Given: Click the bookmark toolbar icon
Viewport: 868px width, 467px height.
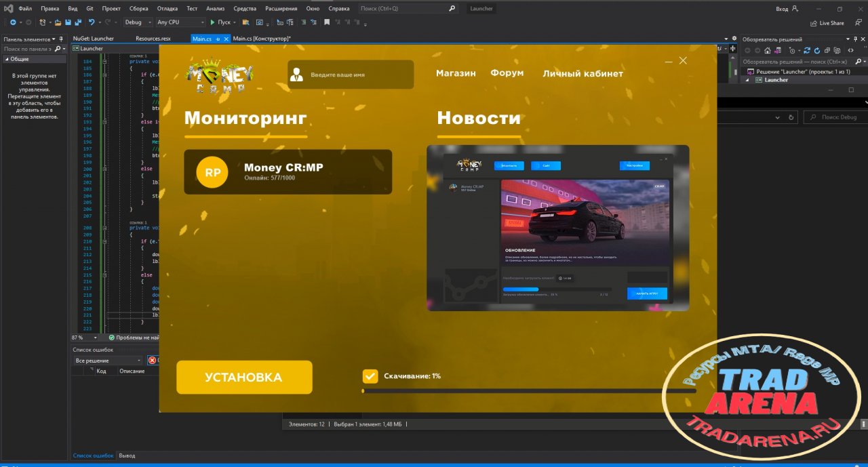Looking at the screenshot, I should click(x=326, y=22).
